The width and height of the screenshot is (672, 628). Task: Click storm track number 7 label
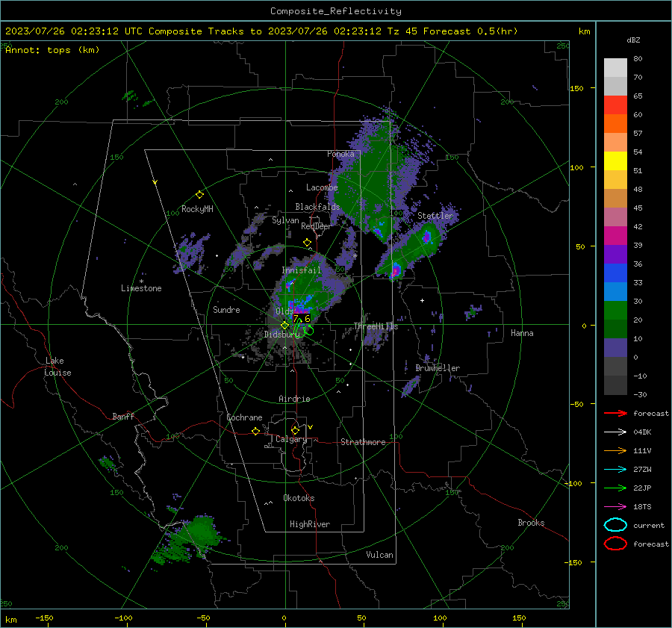click(295, 319)
